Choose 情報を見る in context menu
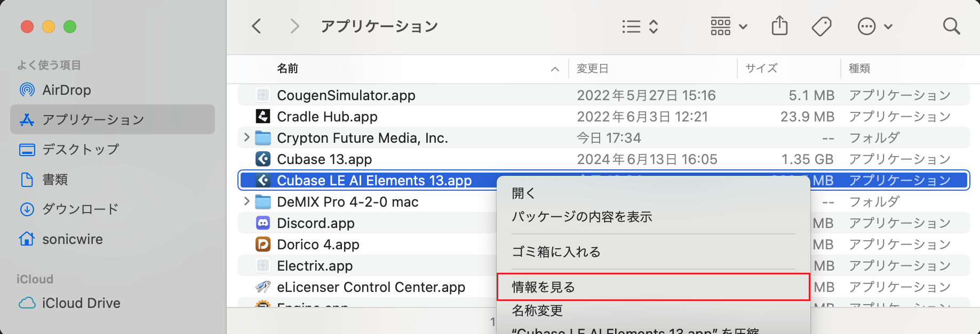Viewport: 980px width, 334px height. pyautogui.click(x=544, y=287)
